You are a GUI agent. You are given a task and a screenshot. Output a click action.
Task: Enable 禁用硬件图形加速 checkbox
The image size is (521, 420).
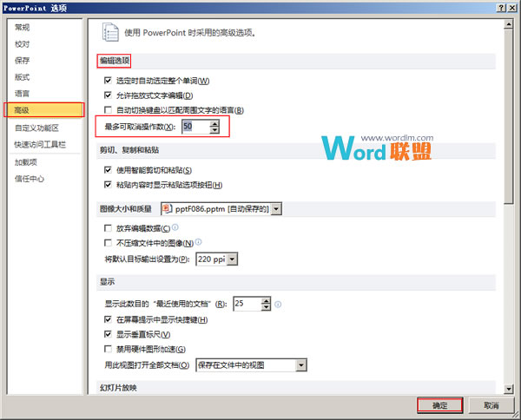(108, 349)
